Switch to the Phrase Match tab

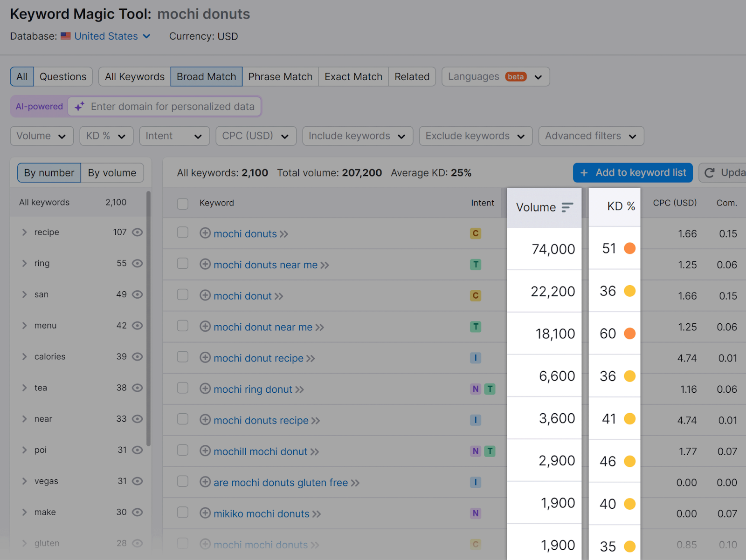coord(280,76)
